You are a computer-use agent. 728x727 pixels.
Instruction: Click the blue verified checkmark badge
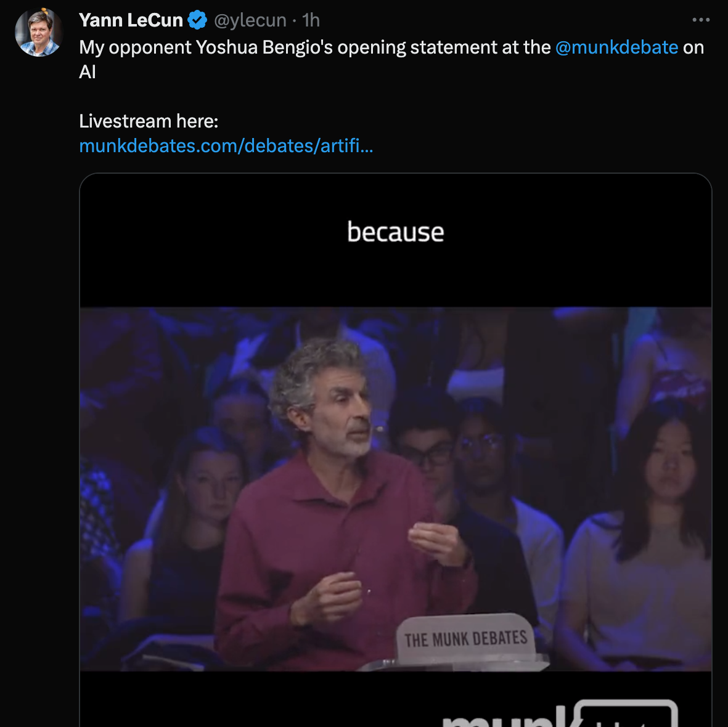tap(197, 20)
